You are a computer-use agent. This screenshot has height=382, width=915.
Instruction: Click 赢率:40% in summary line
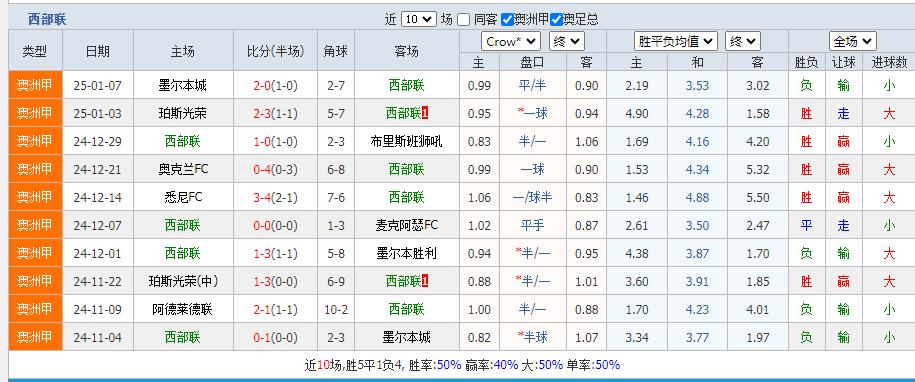coord(491,365)
